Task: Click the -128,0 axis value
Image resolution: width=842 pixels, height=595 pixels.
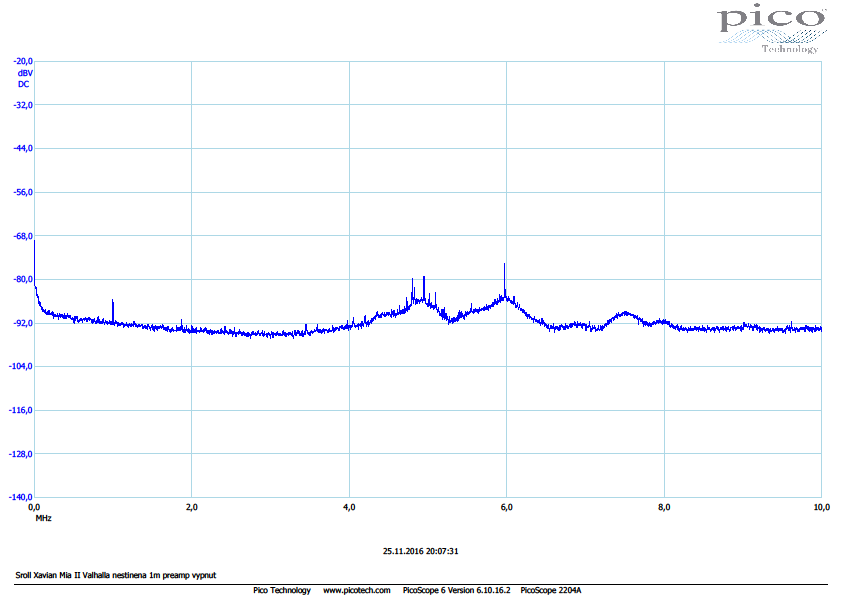Action: coord(21,454)
